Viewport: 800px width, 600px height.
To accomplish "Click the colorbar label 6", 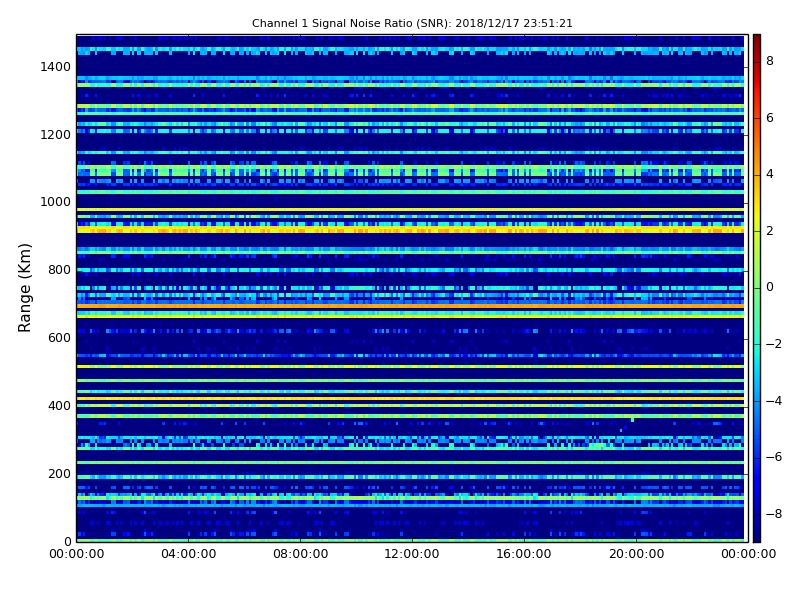I will pos(770,118).
